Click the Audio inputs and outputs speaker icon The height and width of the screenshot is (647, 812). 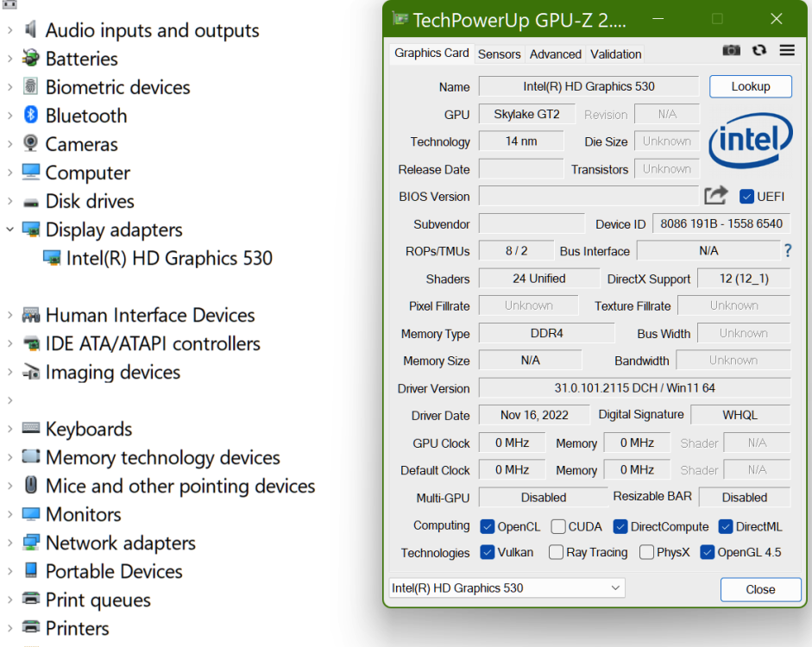point(31,29)
